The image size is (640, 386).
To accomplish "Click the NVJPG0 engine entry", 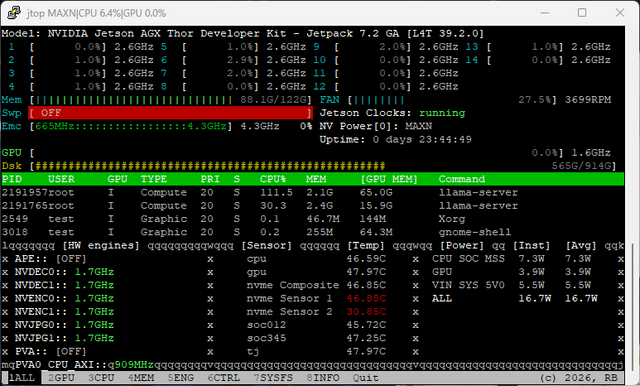I will pyautogui.click(x=64, y=325).
